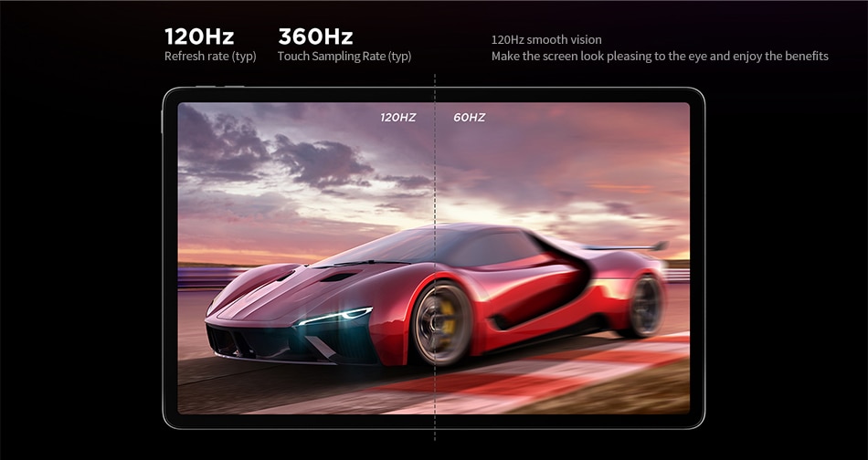Click the tablet's top-edge hardware buttons
The image size is (868, 460).
[x=220, y=86]
